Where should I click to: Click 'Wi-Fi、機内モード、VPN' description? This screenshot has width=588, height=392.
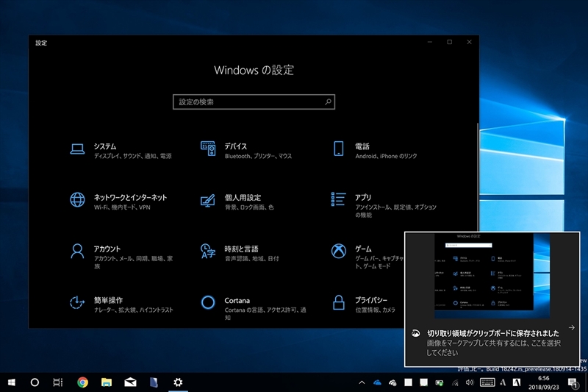[122, 207]
